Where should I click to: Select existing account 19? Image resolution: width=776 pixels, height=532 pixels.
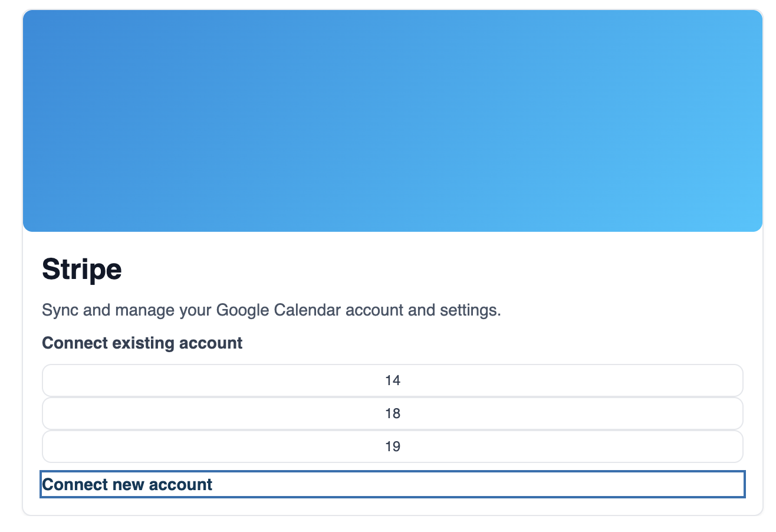[x=392, y=446]
